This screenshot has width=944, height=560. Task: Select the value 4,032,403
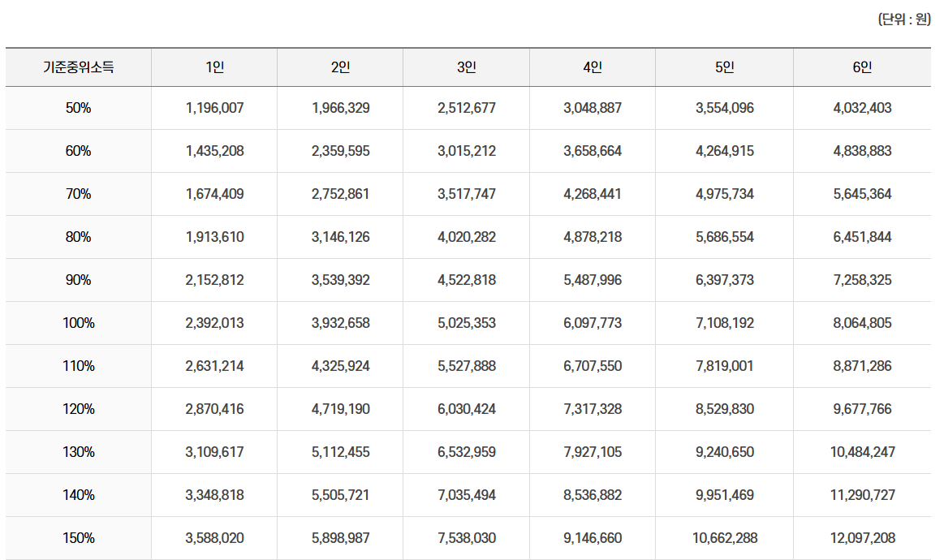tap(862, 108)
